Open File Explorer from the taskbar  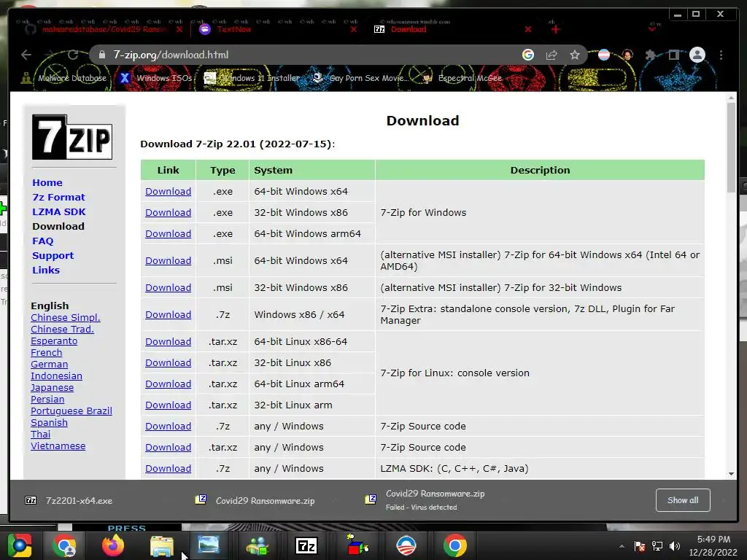[162, 545]
